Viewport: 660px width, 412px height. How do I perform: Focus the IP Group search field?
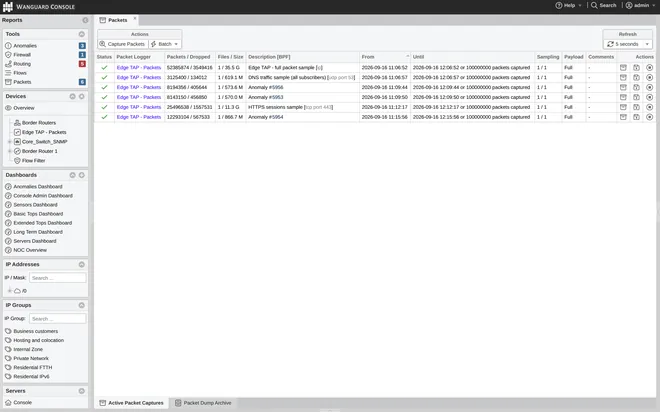pos(58,319)
